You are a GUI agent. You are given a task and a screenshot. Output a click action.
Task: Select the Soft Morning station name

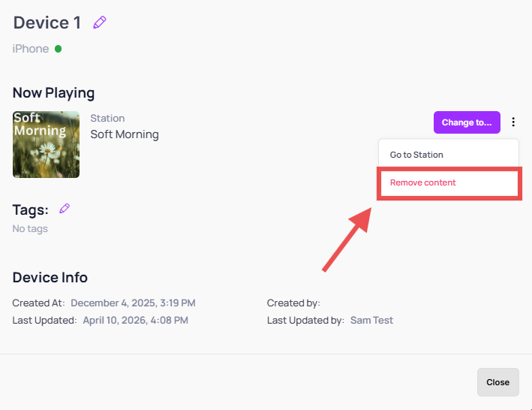point(125,134)
